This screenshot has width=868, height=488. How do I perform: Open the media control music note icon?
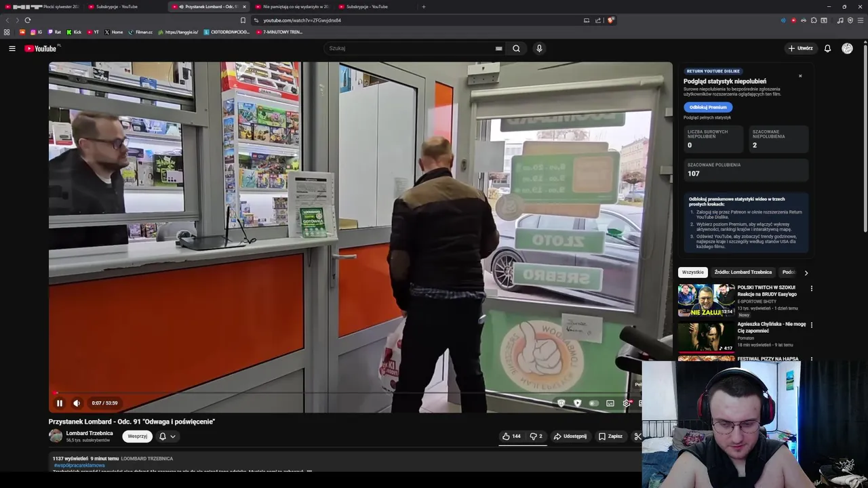840,20
